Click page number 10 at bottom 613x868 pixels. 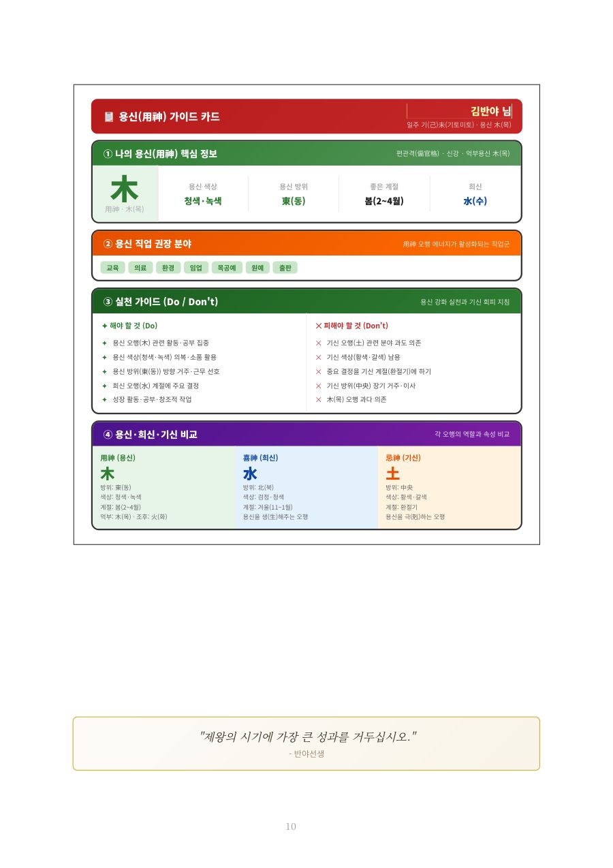point(291,826)
